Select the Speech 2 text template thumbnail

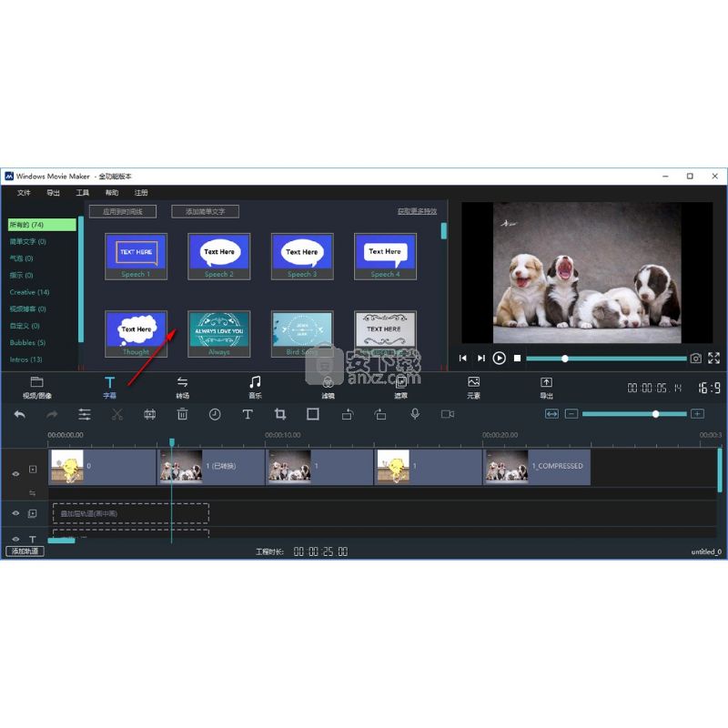coord(218,253)
